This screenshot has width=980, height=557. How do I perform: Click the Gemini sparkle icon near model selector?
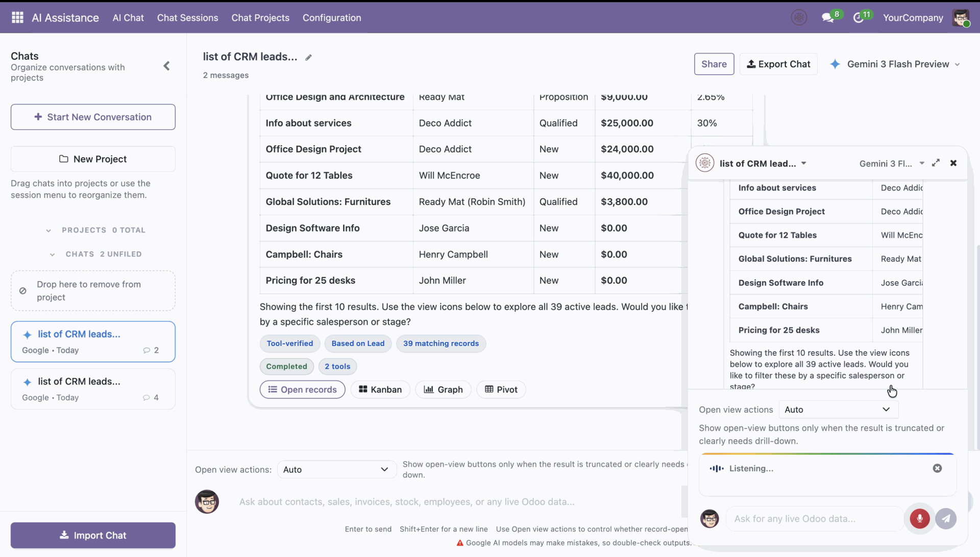click(835, 64)
